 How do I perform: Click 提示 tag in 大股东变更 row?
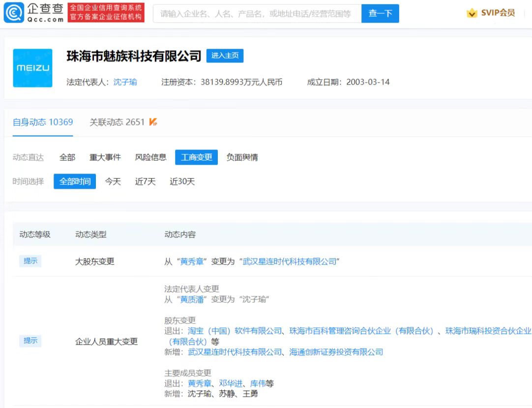coord(30,261)
